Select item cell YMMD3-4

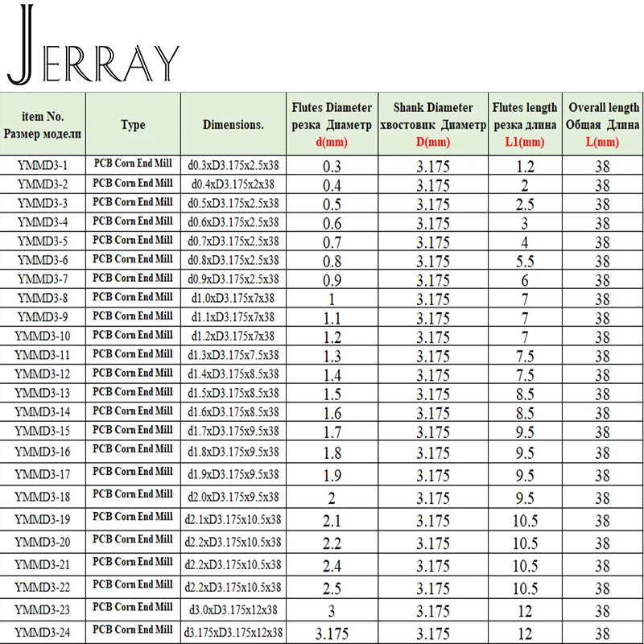(x=43, y=222)
